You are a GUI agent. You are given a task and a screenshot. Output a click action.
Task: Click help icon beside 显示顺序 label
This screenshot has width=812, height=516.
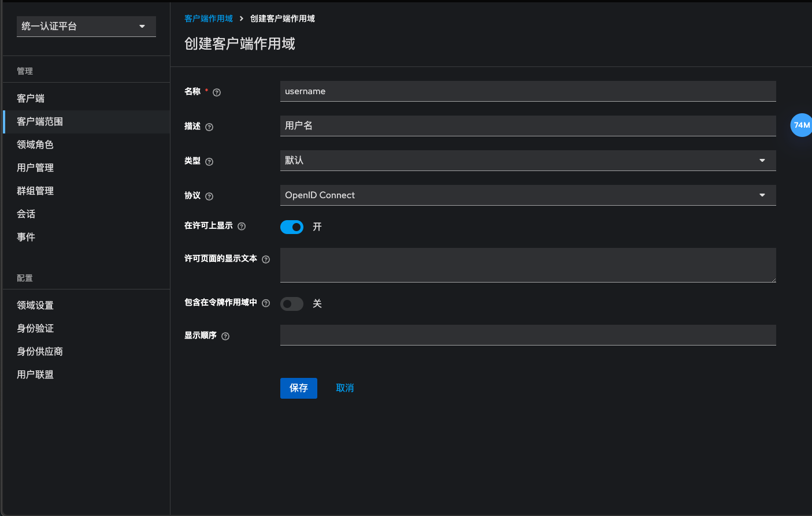click(225, 336)
